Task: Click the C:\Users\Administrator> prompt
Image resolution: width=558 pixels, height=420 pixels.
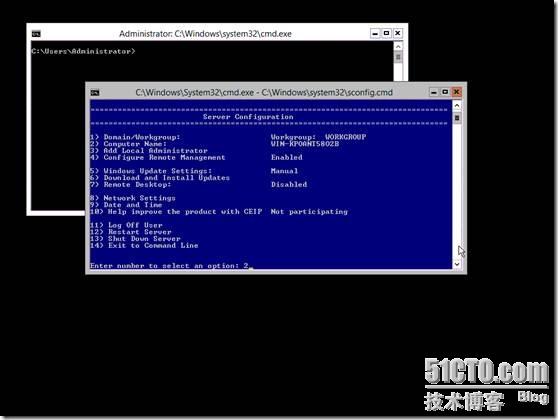Action: (83, 51)
